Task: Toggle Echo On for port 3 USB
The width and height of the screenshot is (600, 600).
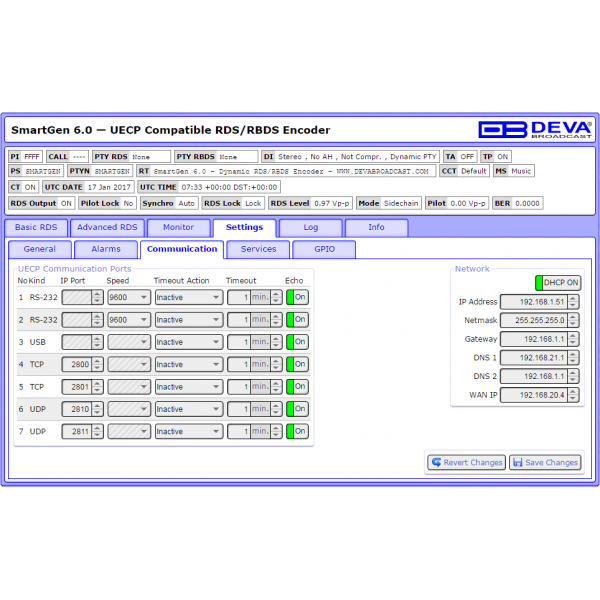Action: pyautogui.click(x=297, y=341)
